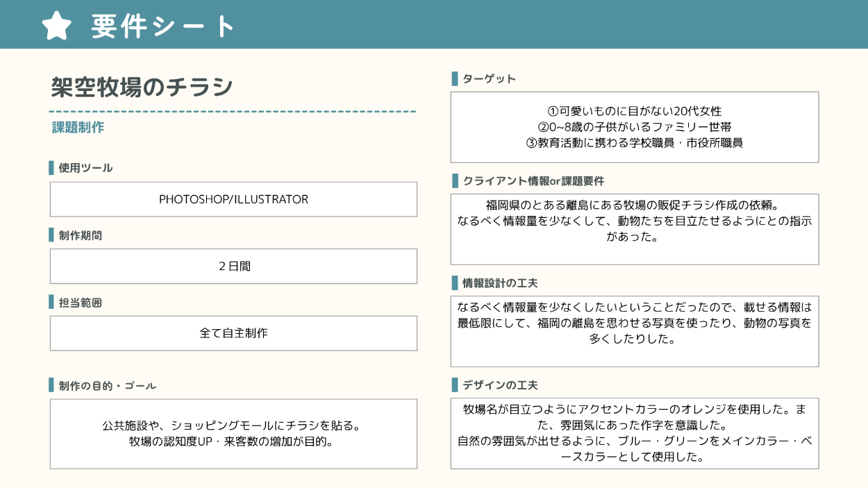868x488 pixels.
Task: Click the teal marker beside 情報設計の工夫
Action: click(x=454, y=283)
